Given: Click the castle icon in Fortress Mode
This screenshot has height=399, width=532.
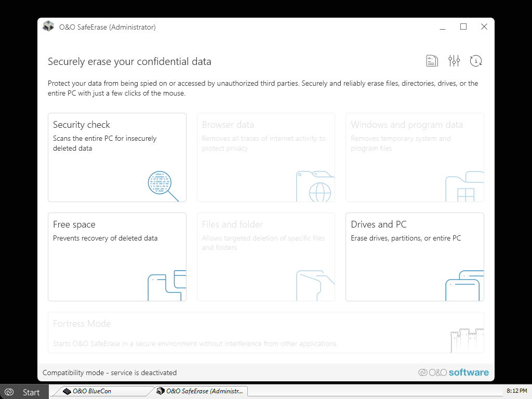Looking at the screenshot, I should coord(467,340).
